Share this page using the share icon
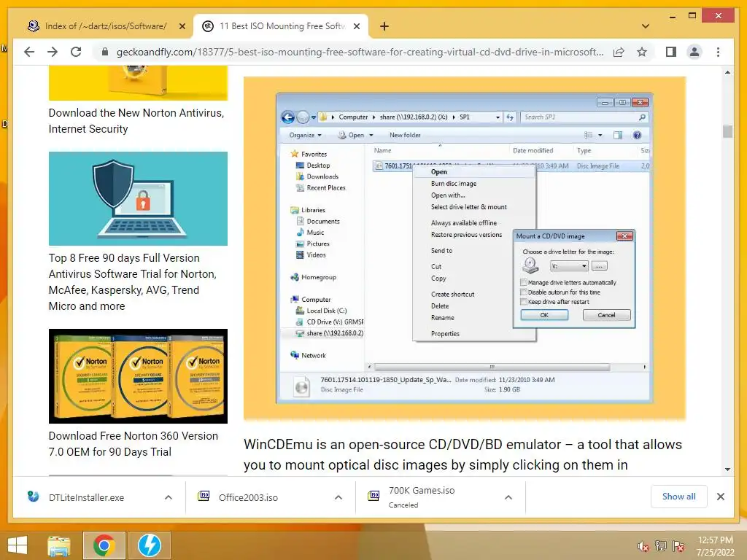747x560 pixels. [x=619, y=52]
